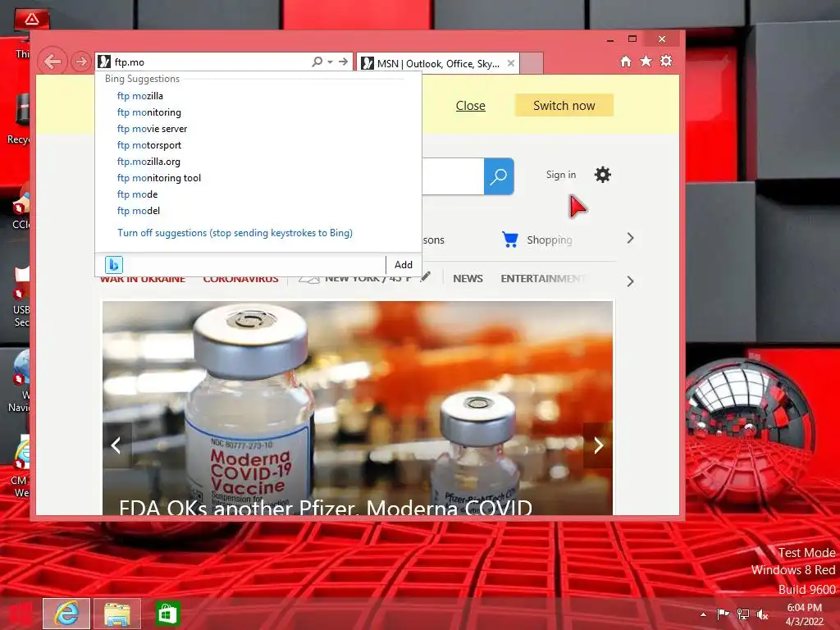Select the 'ftp mode' suggestion
Image resolution: width=840 pixels, height=630 pixels.
point(137,194)
